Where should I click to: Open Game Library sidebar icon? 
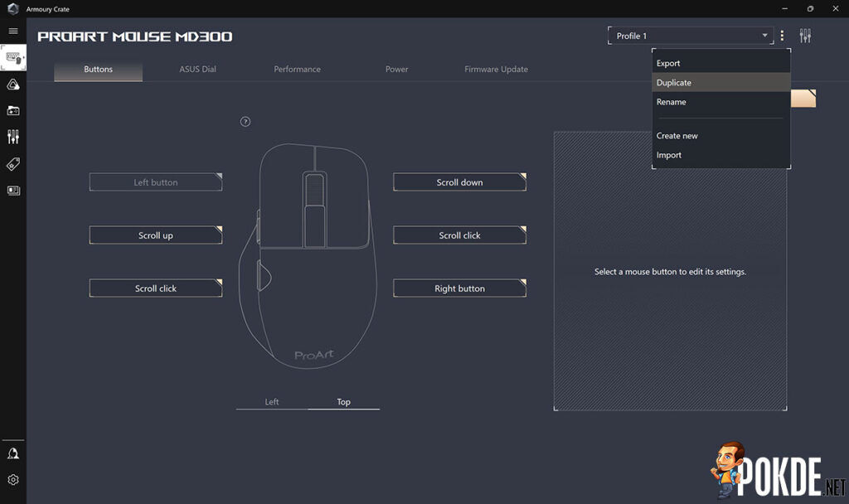13,110
